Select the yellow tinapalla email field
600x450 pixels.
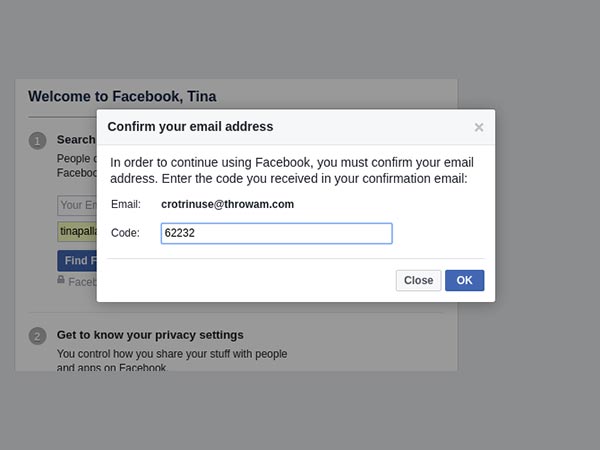[76, 232]
